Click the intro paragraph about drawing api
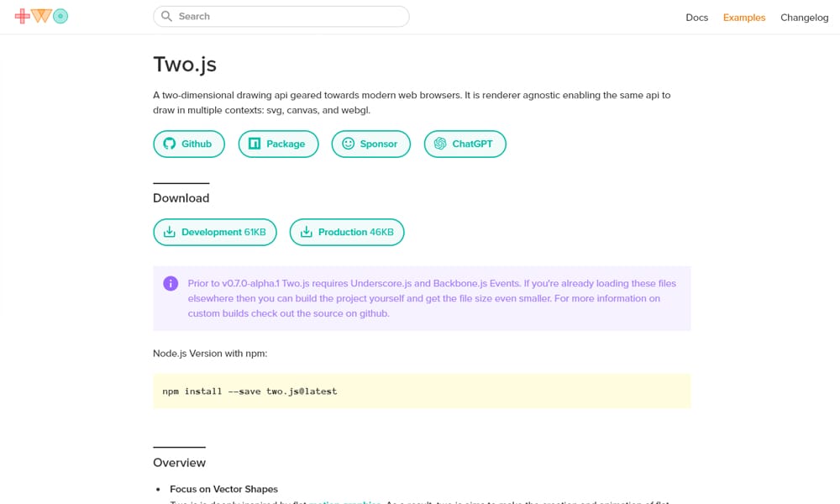Image resolution: width=840 pixels, height=504 pixels. tap(412, 102)
